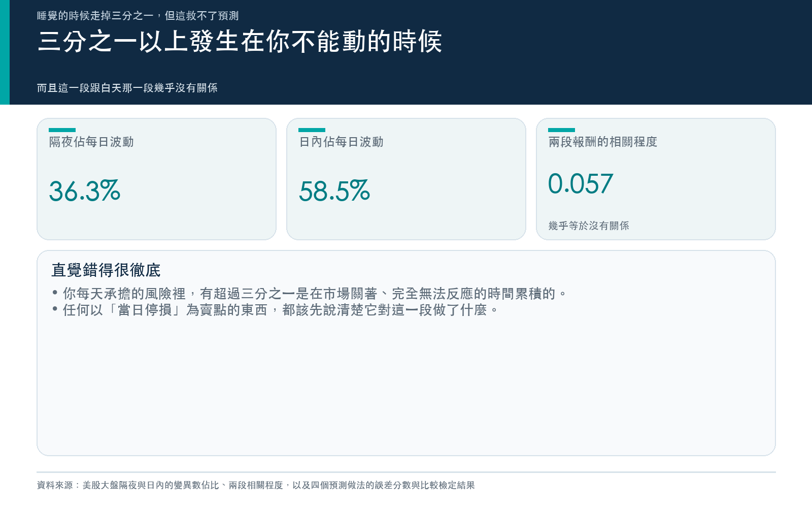Screen dimensions: 812x508
Task: Click the slide title 三分之一以上發生在你不能動的時候
Action: 240,42
